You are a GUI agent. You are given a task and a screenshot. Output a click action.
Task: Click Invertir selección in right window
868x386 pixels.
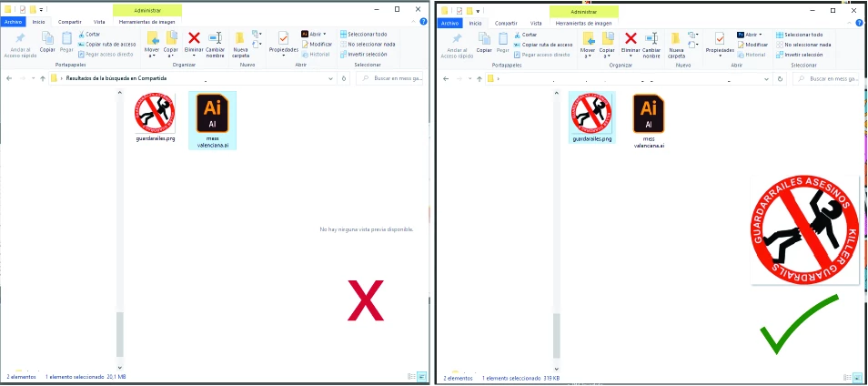[x=800, y=55]
